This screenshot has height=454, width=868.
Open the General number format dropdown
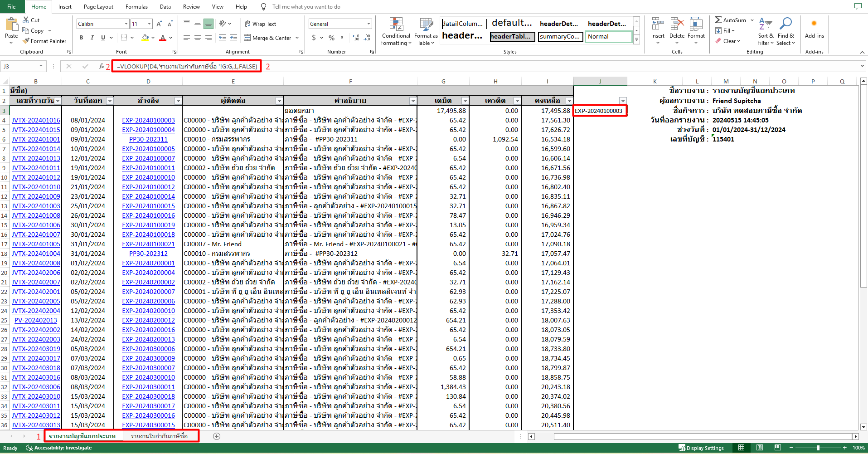coord(369,24)
